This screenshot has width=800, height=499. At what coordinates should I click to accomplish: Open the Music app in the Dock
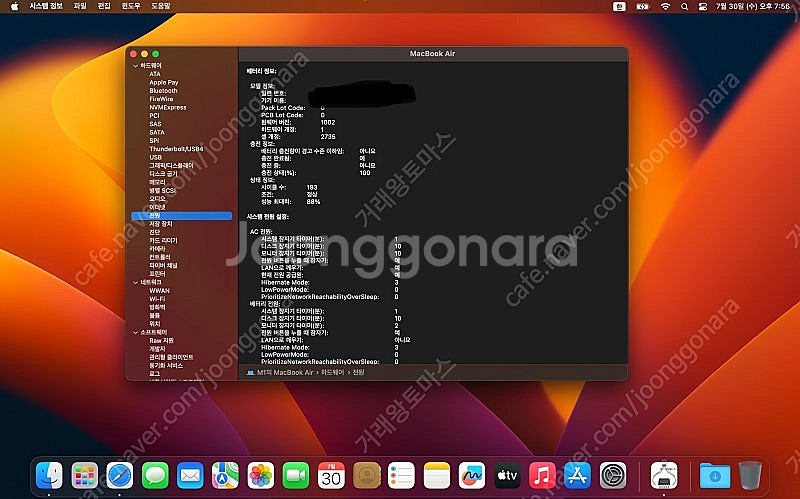coord(542,476)
